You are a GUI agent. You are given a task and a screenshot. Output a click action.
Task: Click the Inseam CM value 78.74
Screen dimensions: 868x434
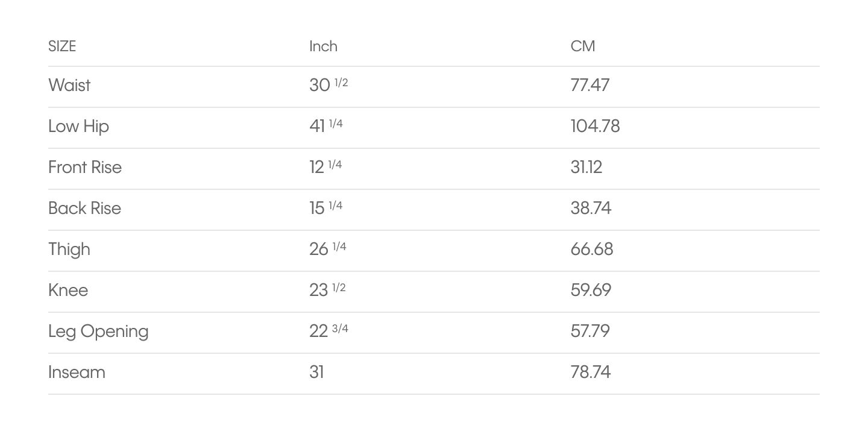(x=591, y=372)
